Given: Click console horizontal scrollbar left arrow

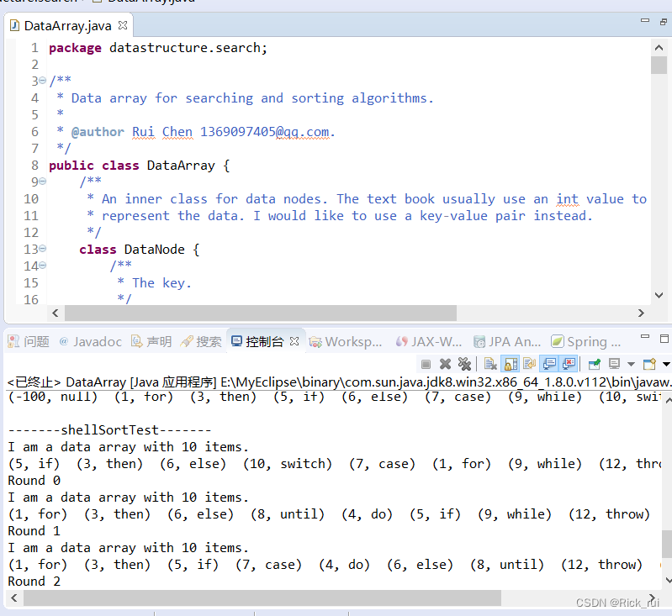Looking at the screenshot, I should coord(14,598).
